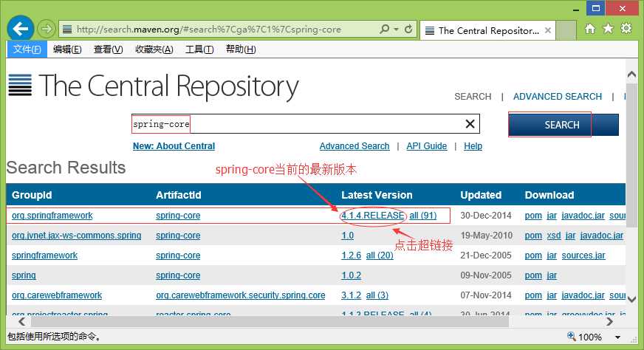Open org.springframework group link

52,216
